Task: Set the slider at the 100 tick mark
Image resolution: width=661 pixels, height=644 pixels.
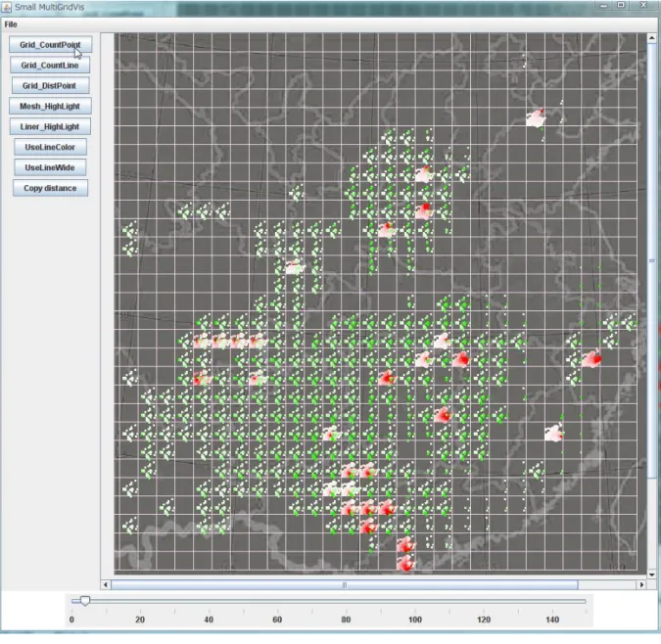Action: 415,601
